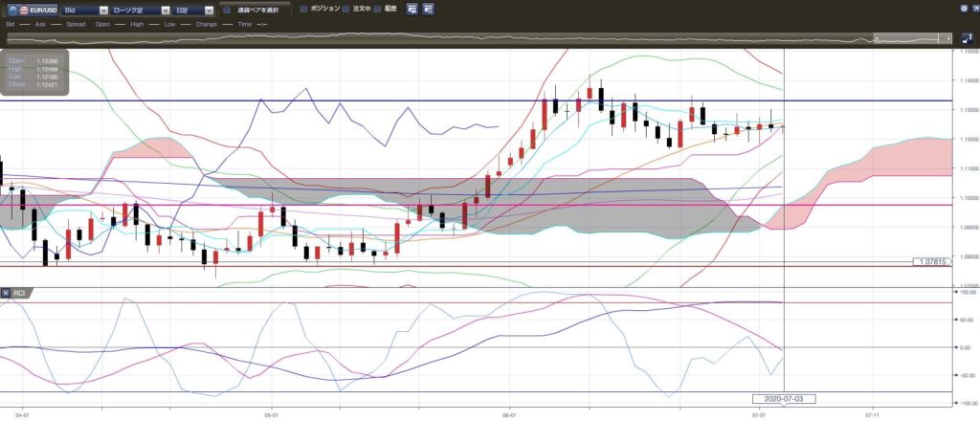Open the EUR/USD currency pair selector
Image resolution: width=980 pixels, height=421 pixels.
[x=33, y=10]
